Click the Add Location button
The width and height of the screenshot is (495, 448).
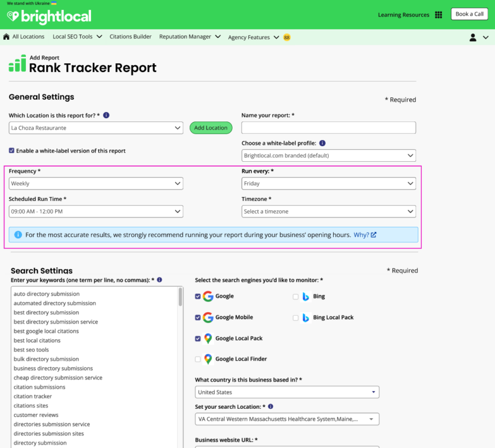pos(211,128)
